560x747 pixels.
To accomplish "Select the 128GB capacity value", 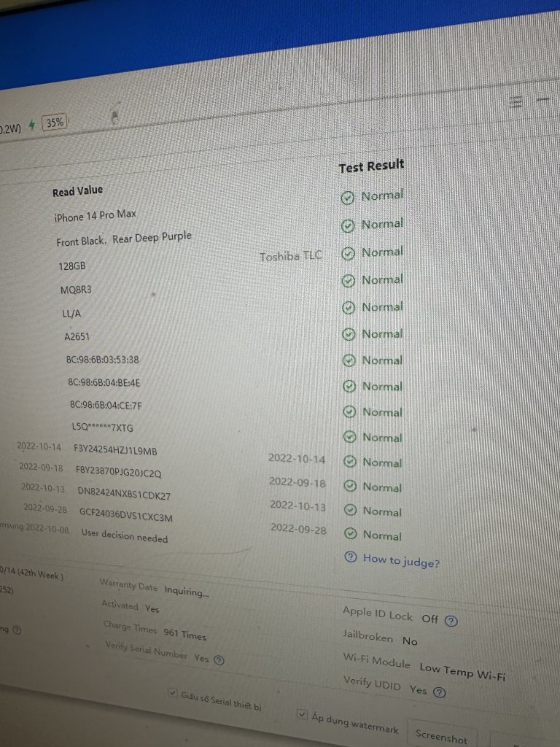I will (x=72, y=266).
